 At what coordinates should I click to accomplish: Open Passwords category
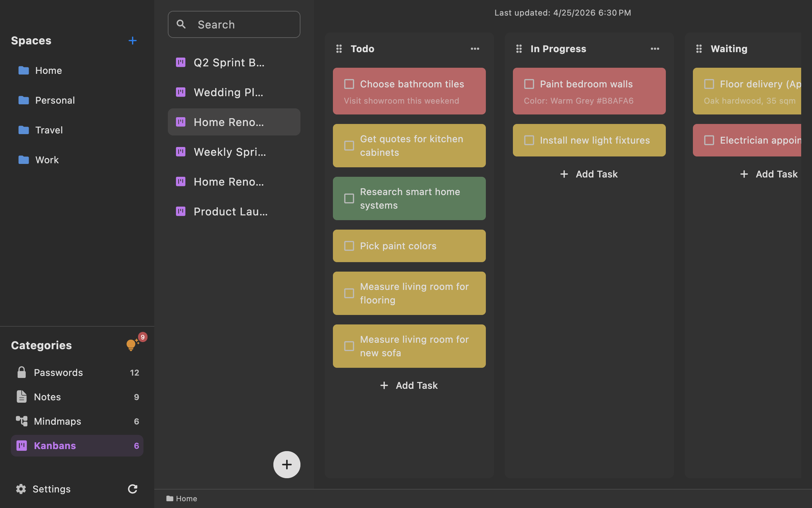[x=77, y=373]
